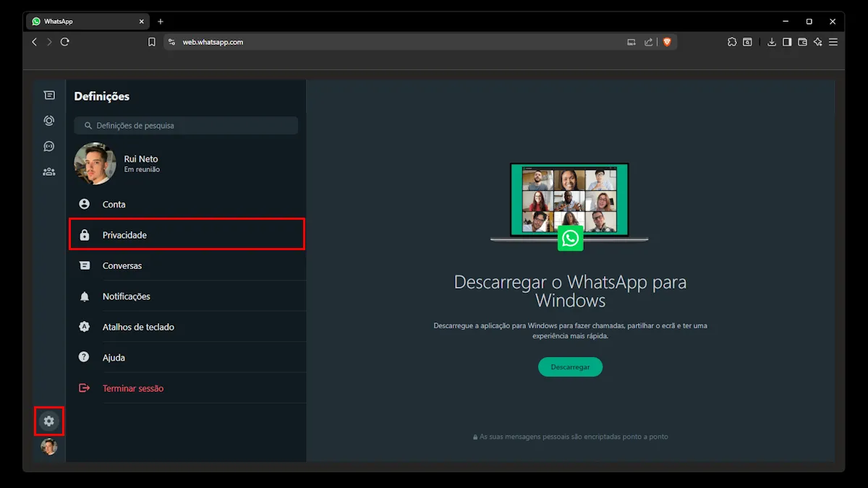Reload the page with refresh icon
The width and height of the screenshot is (868, 488).
point(65,42)
